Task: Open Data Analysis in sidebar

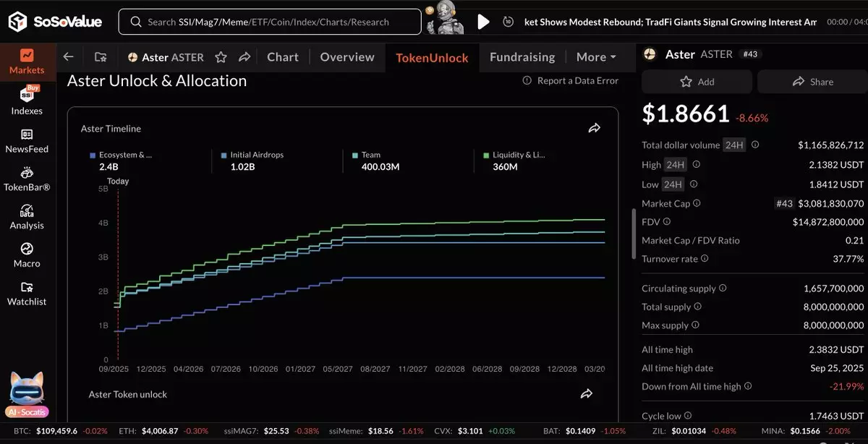Action: coord(27,217)
